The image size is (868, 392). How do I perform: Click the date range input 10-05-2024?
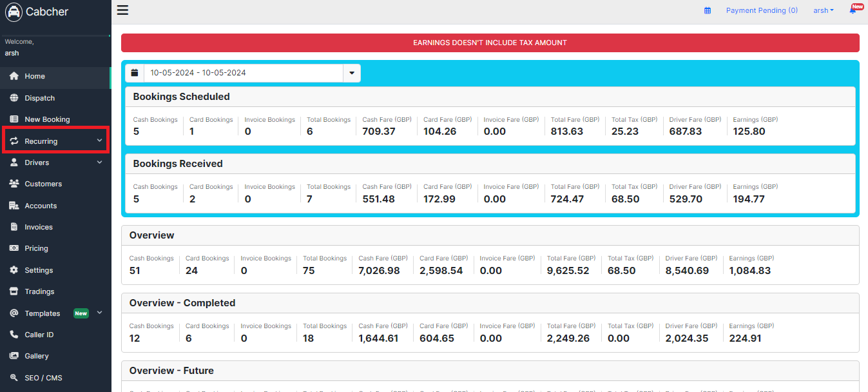(x=243, y=73)
